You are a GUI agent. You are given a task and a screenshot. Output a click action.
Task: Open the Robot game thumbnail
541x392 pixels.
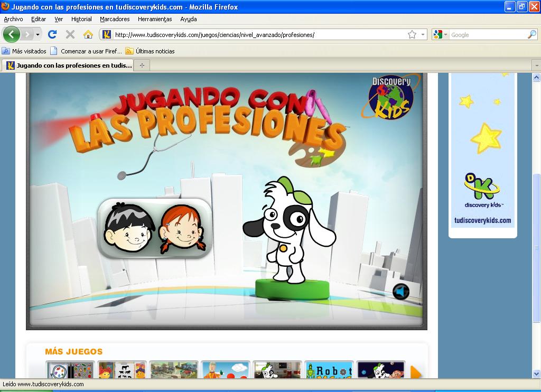point(329,370)
